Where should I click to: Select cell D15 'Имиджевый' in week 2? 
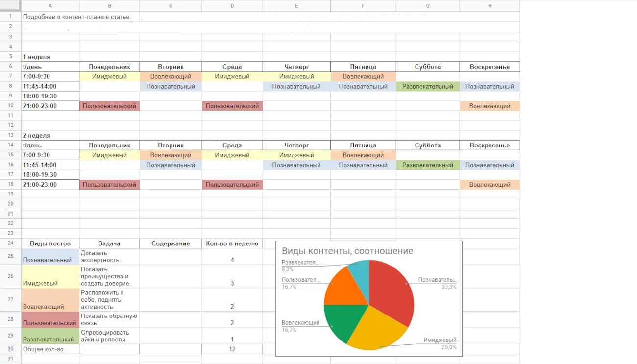pyautogui.click(x=232, y=155)
